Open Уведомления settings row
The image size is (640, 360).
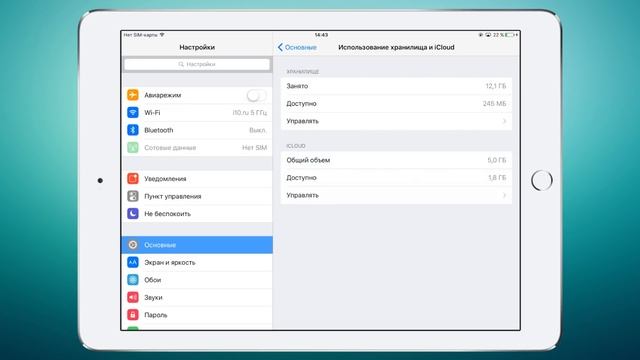(197, 178)
